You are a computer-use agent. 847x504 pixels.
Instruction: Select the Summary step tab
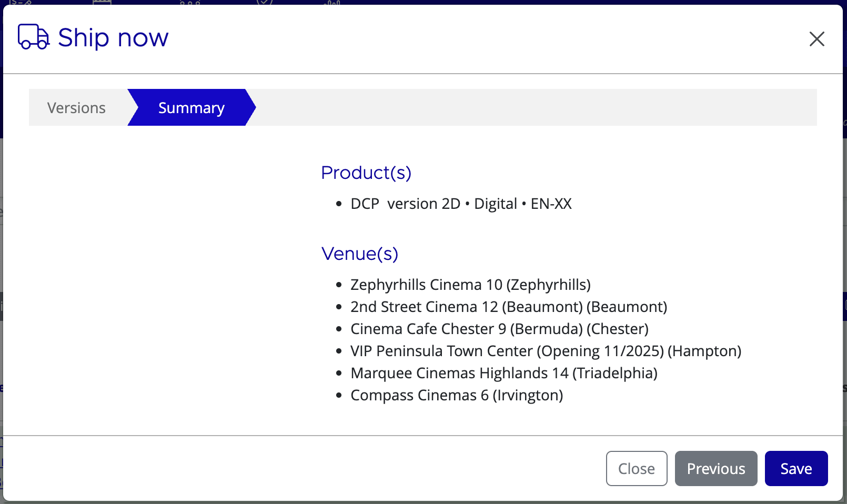tap(191, 107)
